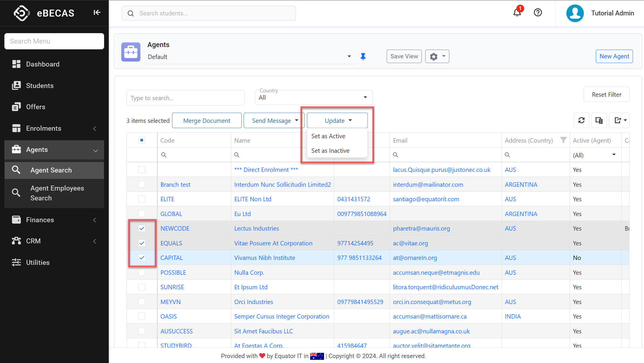The height and width of the screenshot is (363, 644).
Task: Choose Set as Active option
Action: coord(328,136)
